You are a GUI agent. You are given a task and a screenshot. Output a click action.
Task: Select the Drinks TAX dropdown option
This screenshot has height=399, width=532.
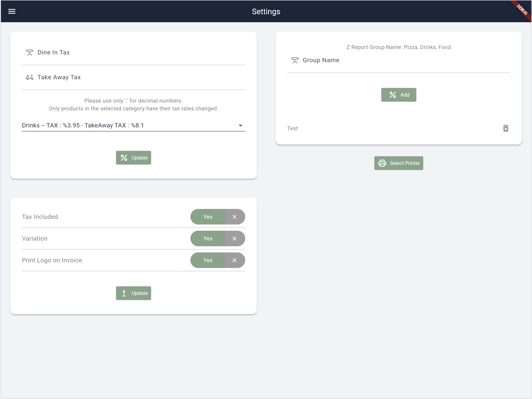click(133, 125)
